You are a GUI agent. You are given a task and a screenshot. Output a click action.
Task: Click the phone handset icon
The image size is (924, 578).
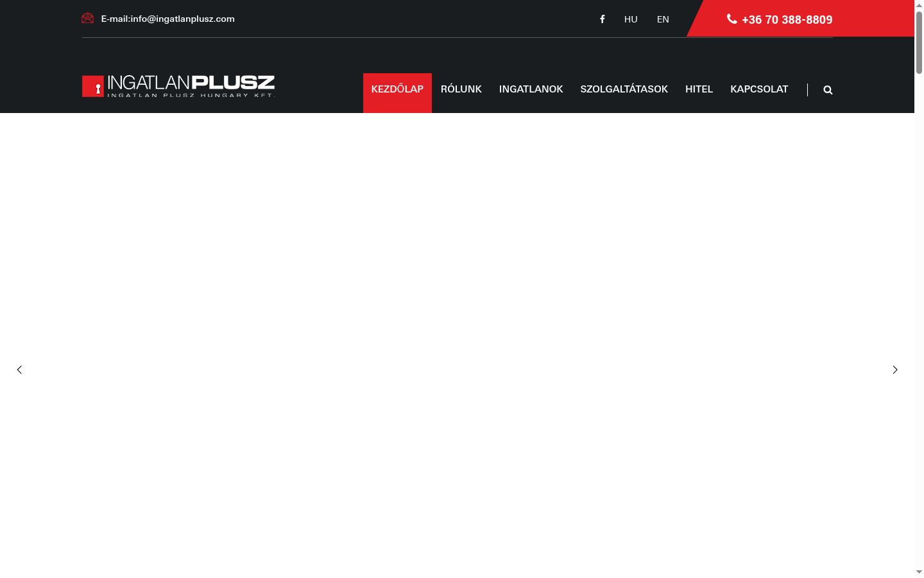click(x=732, y=19)
